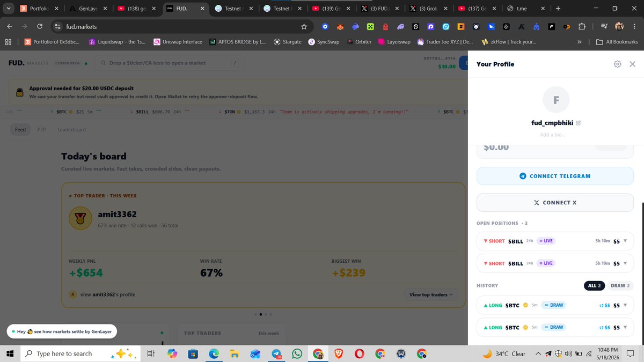Click the Windows taskbar search box
The width and height of the screenshot is (644, 362).
(x=80, y=353)
